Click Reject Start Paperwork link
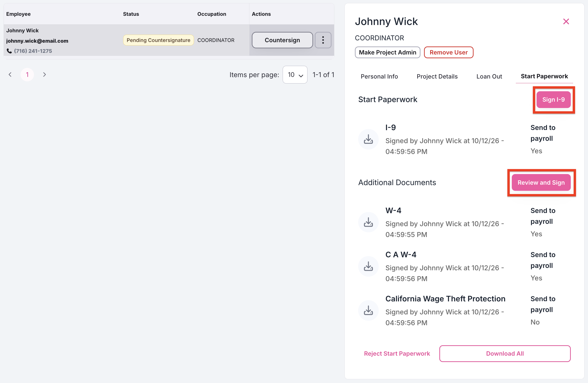Image resolution: width=588 pixels, height=383 pixels. [x=397, y=354]
